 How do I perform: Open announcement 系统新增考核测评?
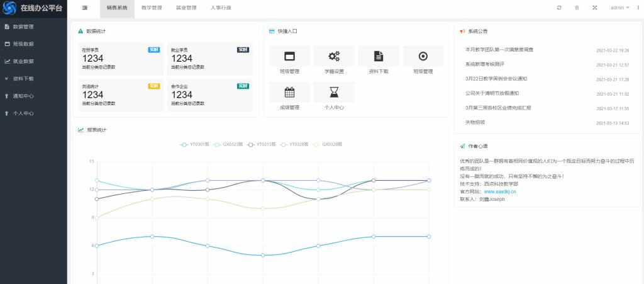pos(493,64)
